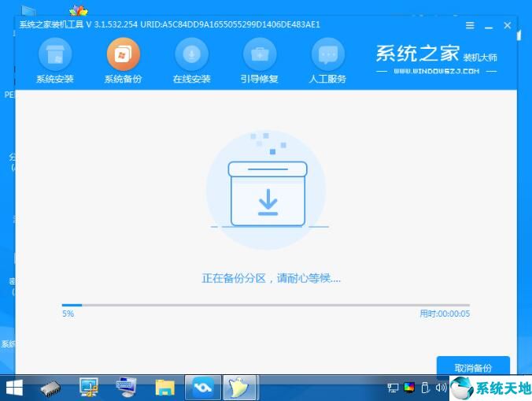Open the 人工服务 chat icon

tap(328, 54)
